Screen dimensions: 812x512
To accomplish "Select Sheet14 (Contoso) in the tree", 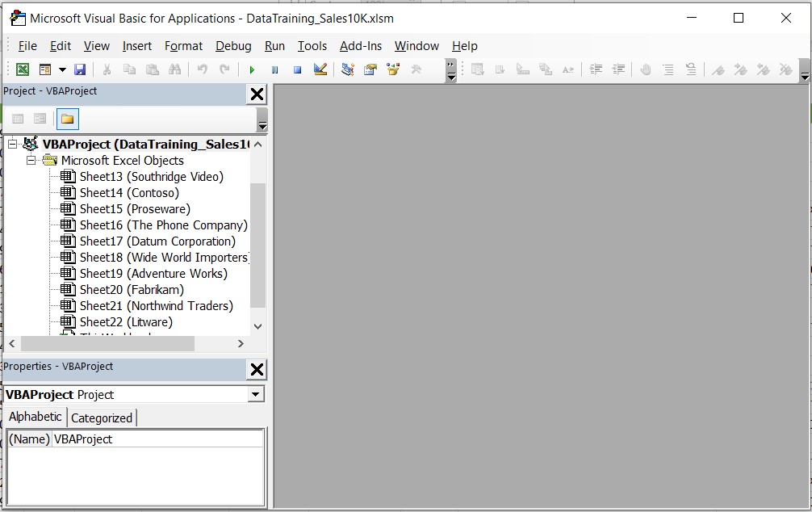I will coord(129,193).
